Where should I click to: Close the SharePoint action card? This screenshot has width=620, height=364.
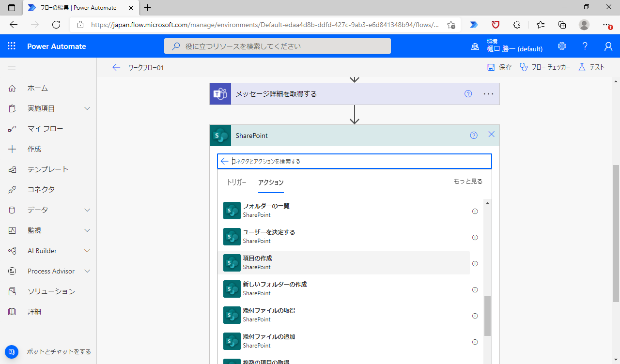(x=492, y=135)
